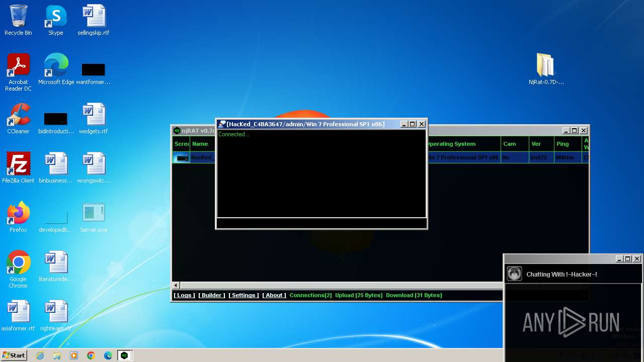
Task: Open Windows Explorer from the taskbar
Action: (x=57, y=355)
